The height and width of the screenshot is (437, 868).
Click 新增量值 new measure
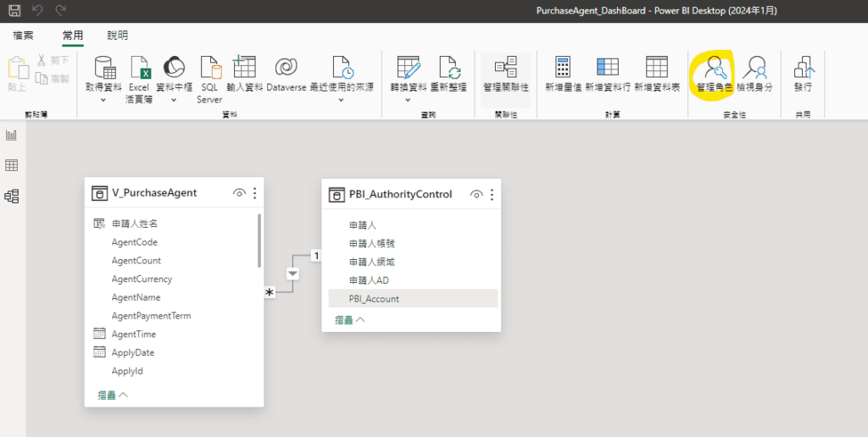pos(563,74)
